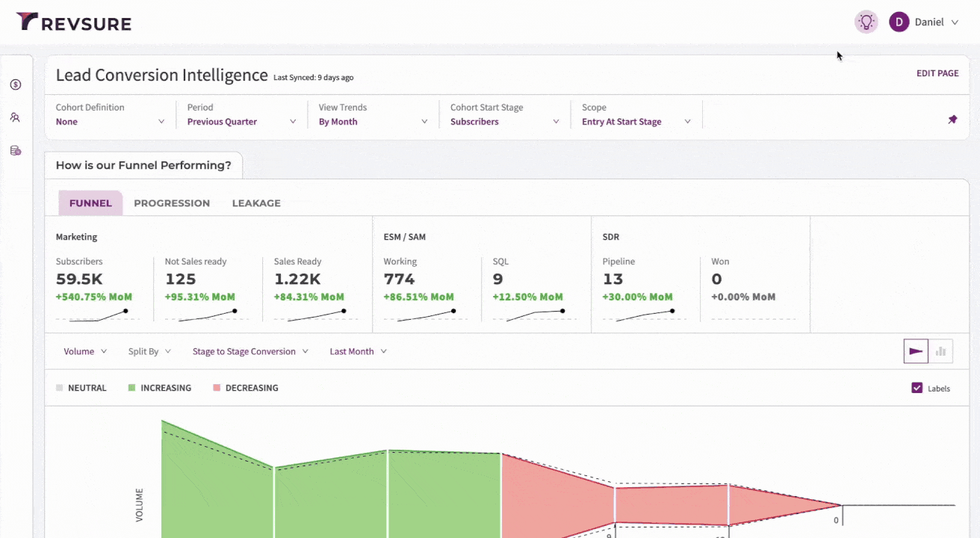Click the Subscribers 59.5K metric card
Image resolution: width=980 pixels, height=538 pixels.
click(99, 290)
